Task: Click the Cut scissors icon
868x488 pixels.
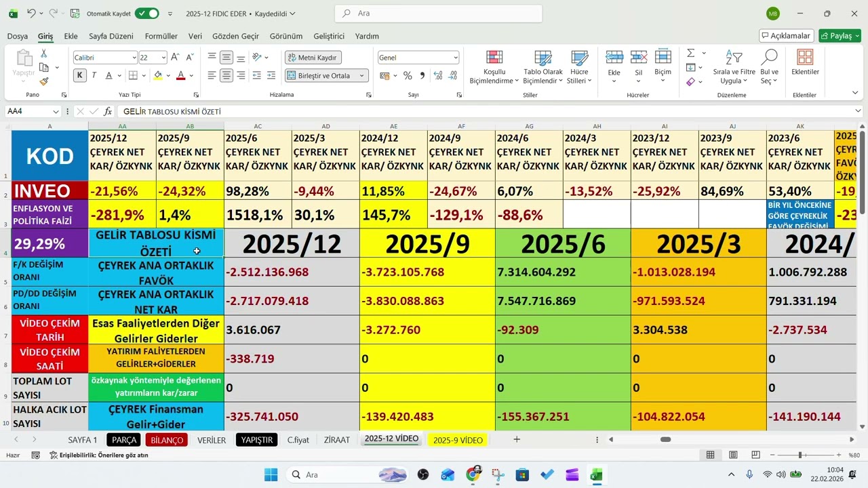Action: point(44,54)
